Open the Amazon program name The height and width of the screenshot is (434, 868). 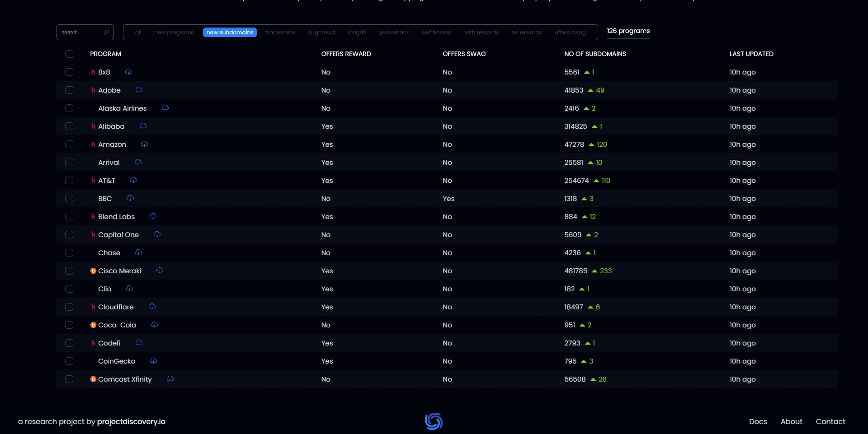coord(112,145)
